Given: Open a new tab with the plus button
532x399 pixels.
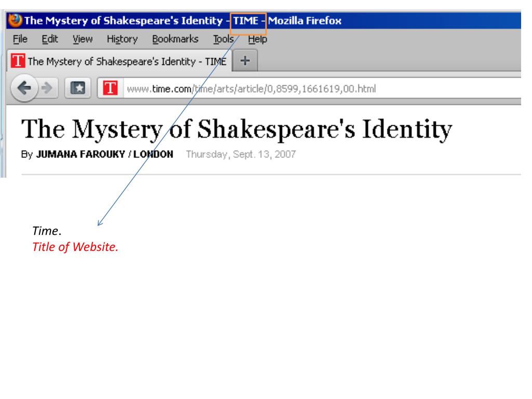Looking at the screenshot, I should click(x=245, y=61).
